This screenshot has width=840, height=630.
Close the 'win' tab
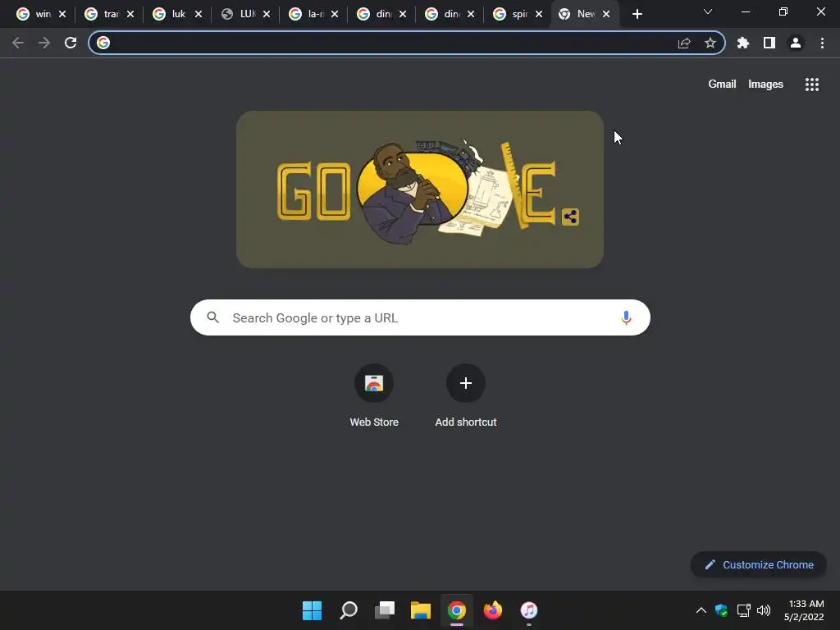tap(62, 14)
